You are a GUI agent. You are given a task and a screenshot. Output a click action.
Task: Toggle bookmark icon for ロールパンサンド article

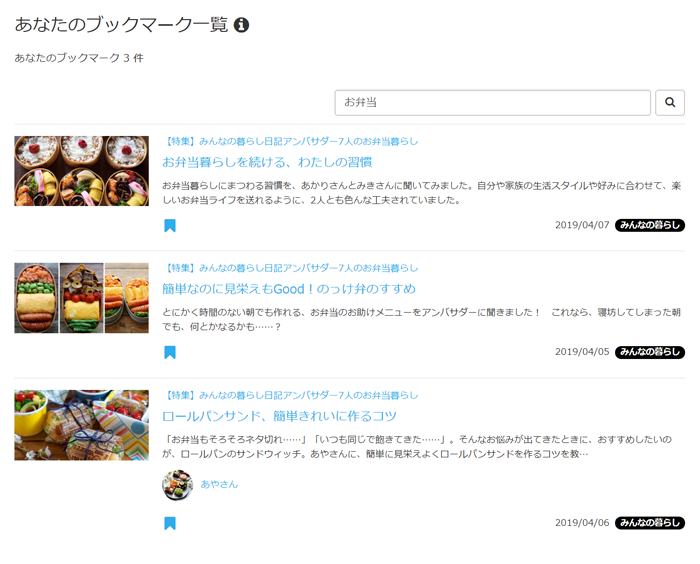click(x=170, y=523)
